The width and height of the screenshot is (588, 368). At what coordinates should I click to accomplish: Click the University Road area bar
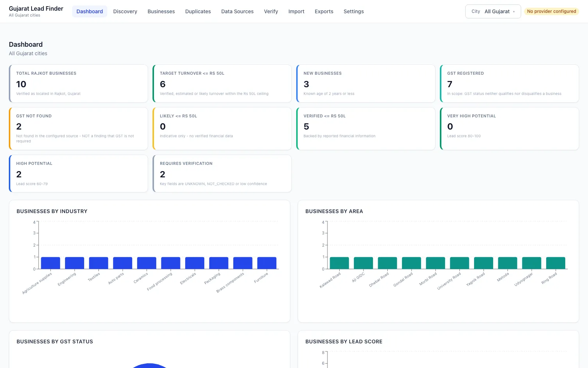[x=459, y=263]
